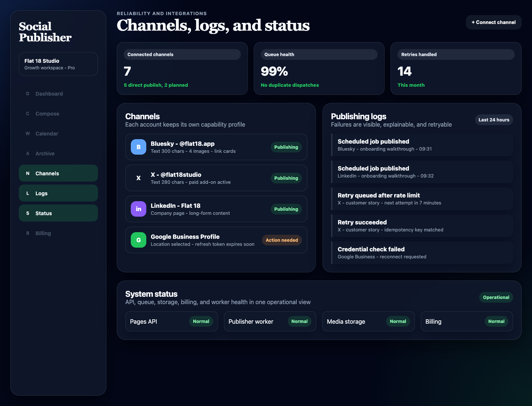Select Channels in the sidebar
Viewport: 532px width, 406px height.
[58, 173]
